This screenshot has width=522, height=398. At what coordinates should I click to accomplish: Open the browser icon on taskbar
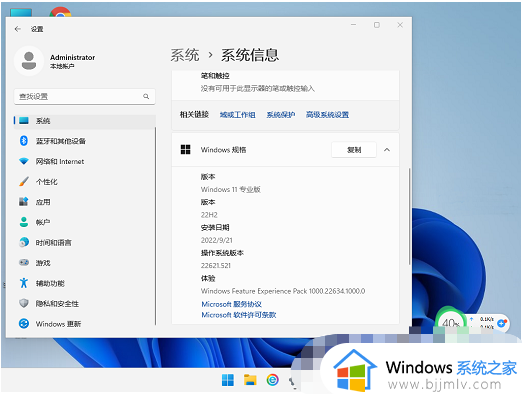point(272,380)
